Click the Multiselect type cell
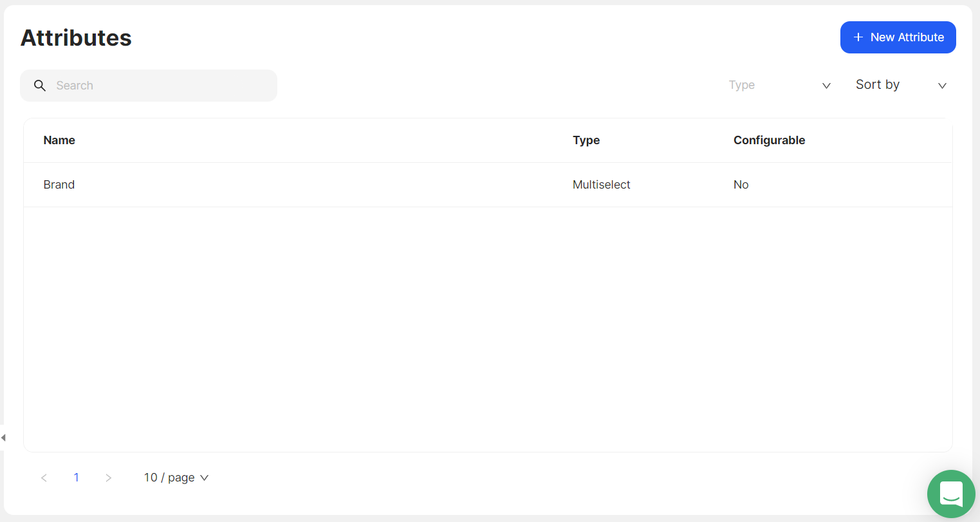The image size is (980, 522). coord(601,185)
